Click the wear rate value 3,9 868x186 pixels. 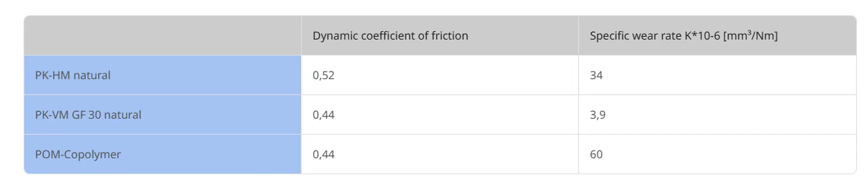tap(597, 115)
